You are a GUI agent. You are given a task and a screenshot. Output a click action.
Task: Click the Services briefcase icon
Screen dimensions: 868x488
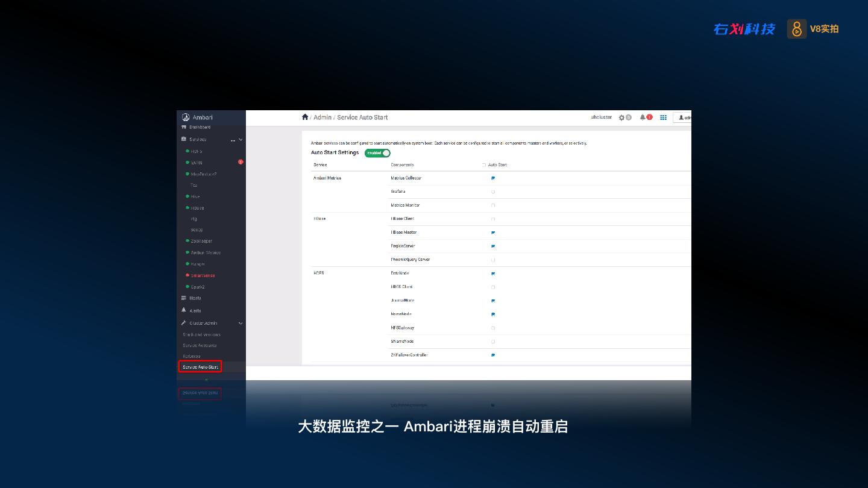point(184,139)
